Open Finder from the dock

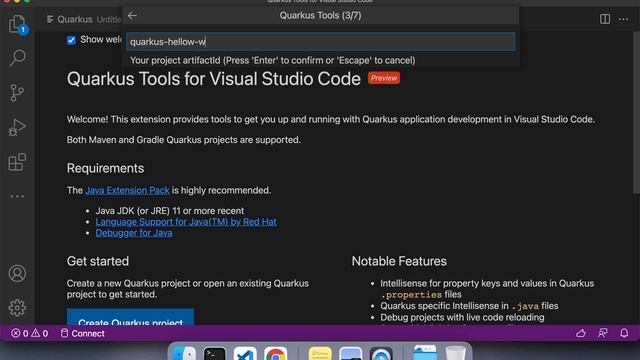point(184,353)
